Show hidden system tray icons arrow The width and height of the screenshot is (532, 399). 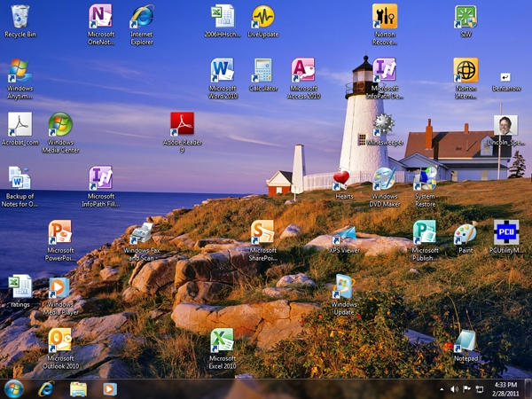[442, 389]
